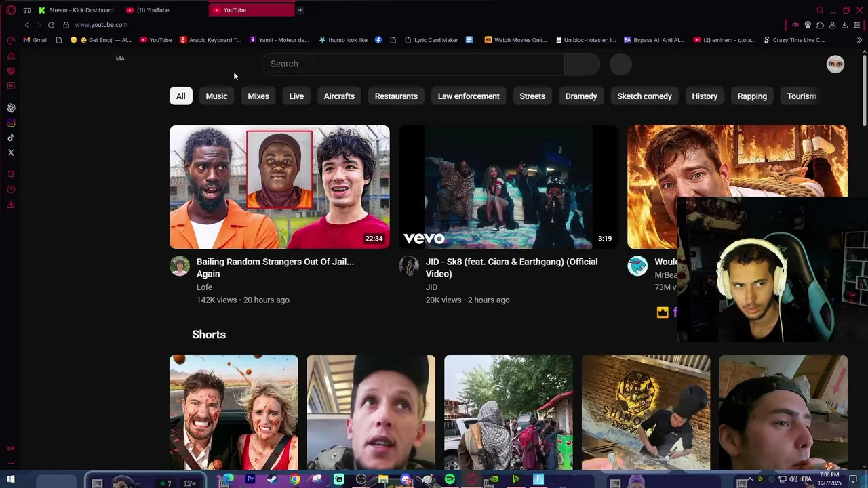Image resolution: width=868 pixels, height=488 pixels.
Task: Open the Watch Movies Online bookmark
Action: tap(515, 40)
